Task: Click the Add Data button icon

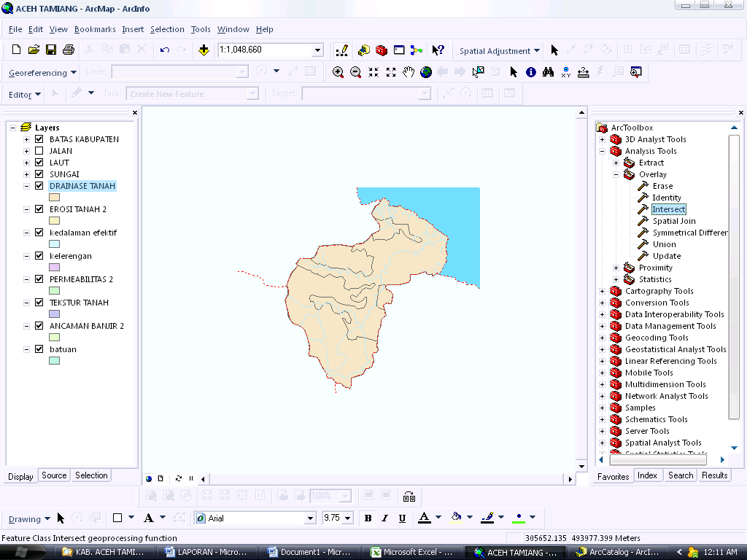Action: coord(204,50)
